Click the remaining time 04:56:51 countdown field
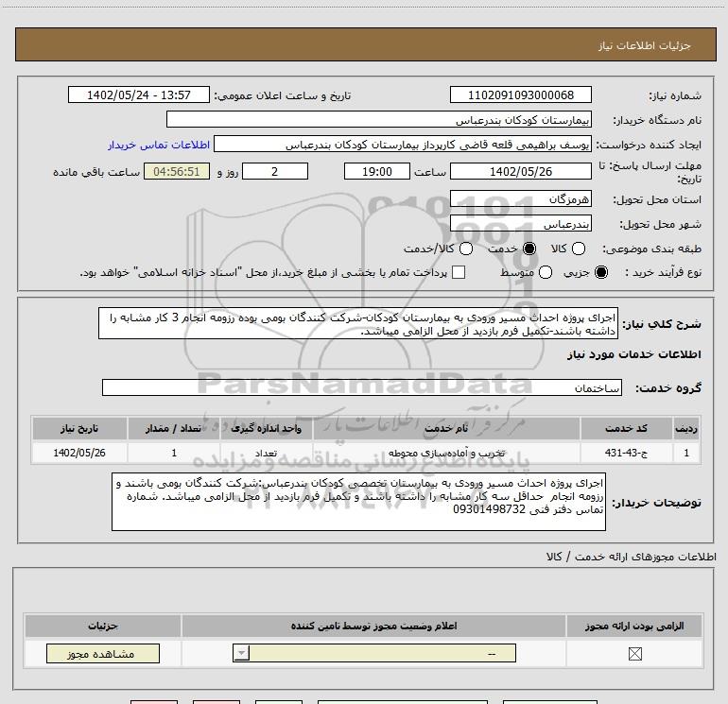 177,171
